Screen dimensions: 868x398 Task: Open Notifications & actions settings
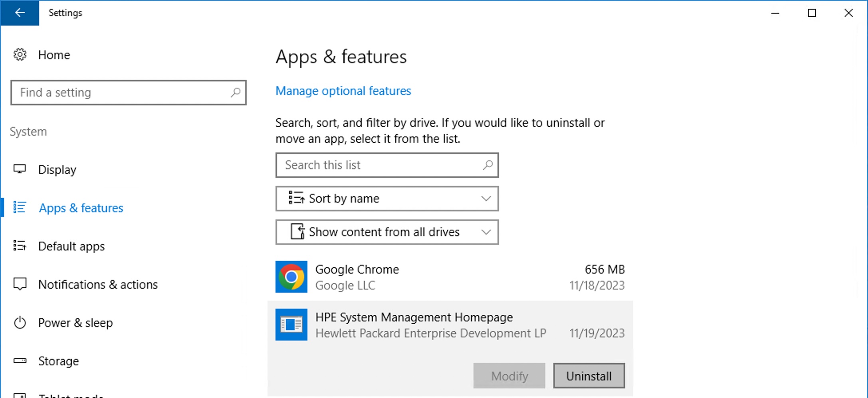tap(98, 284)
